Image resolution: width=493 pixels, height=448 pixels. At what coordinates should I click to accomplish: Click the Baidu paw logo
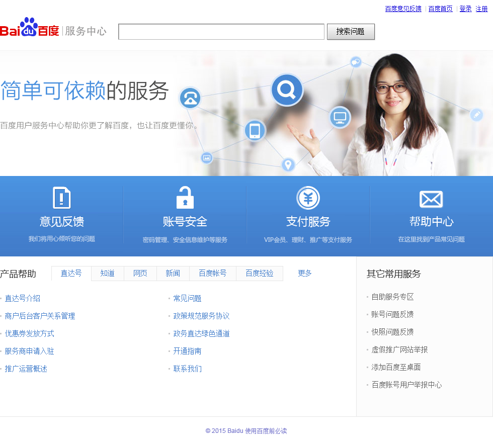29,27
